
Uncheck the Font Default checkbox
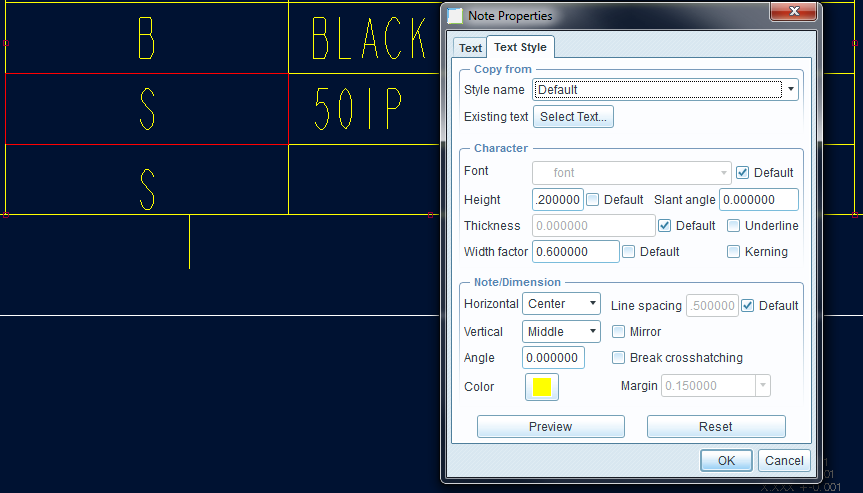click(x=742, y=173)
